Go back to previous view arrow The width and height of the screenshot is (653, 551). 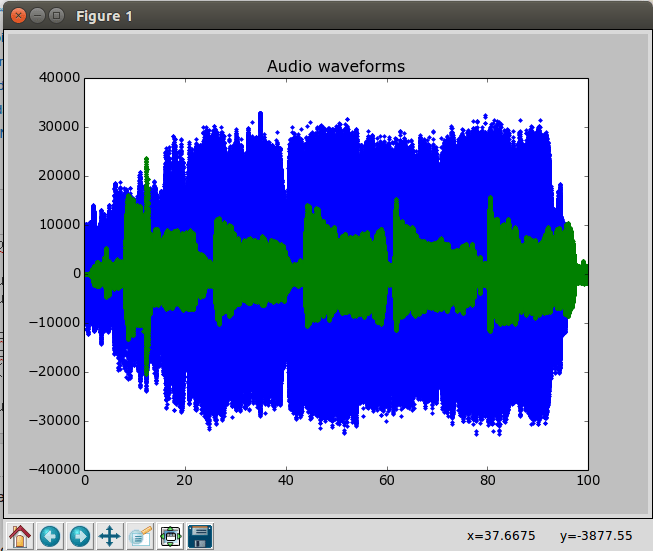[x=50, y=536]
